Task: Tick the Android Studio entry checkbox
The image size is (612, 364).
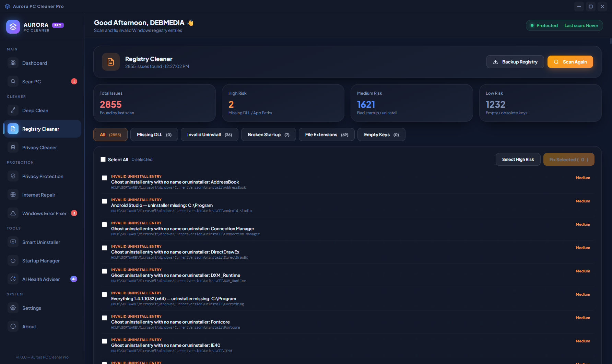Action: click(104, 201)
